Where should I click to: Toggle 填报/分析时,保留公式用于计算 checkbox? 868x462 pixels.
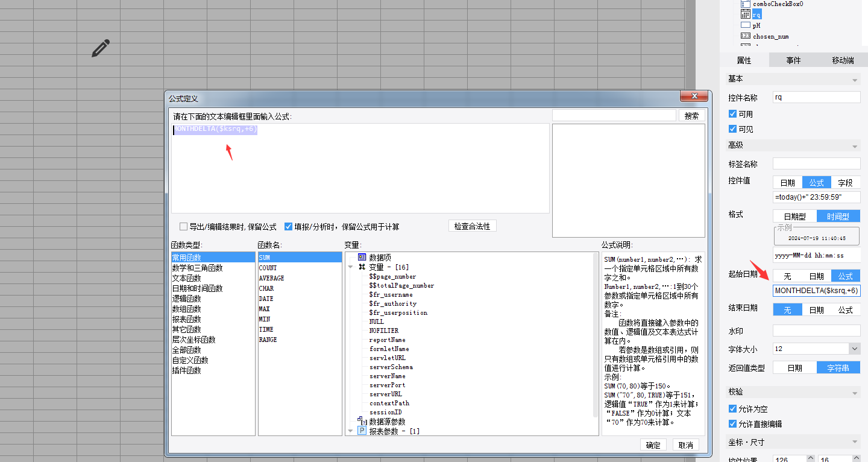coord(288,227)
